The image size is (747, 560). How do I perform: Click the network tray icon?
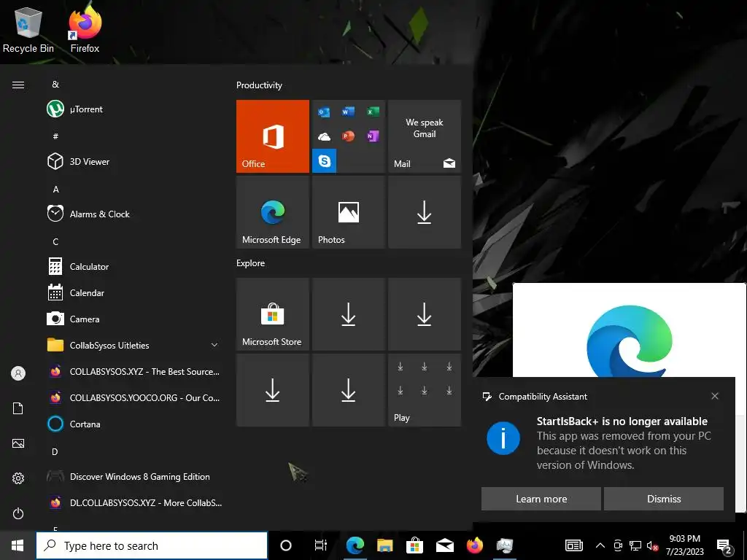[635, 545]
